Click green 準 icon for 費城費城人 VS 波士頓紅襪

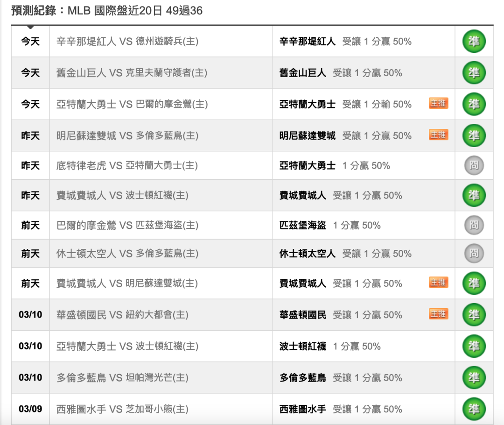click(474, 195)
